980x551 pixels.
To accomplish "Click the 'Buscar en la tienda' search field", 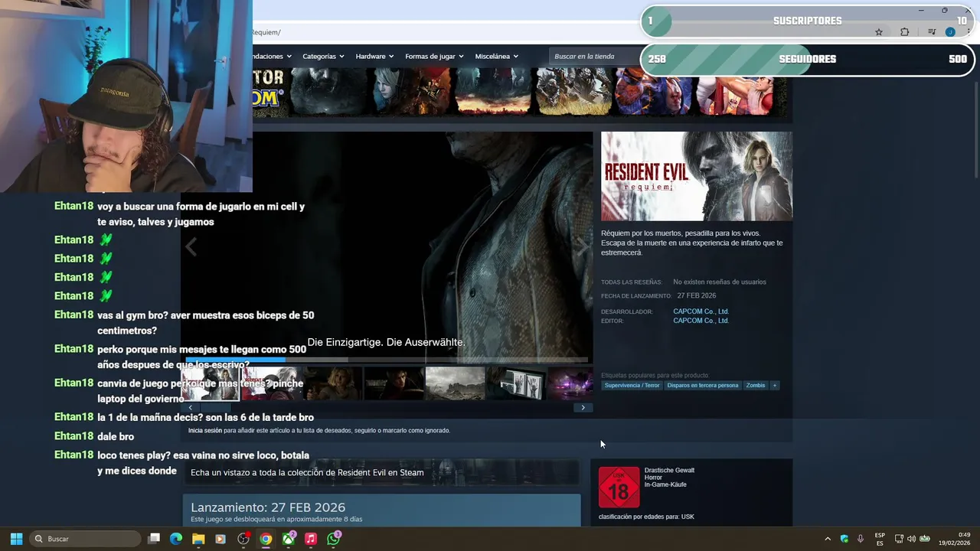I will 593,56.
